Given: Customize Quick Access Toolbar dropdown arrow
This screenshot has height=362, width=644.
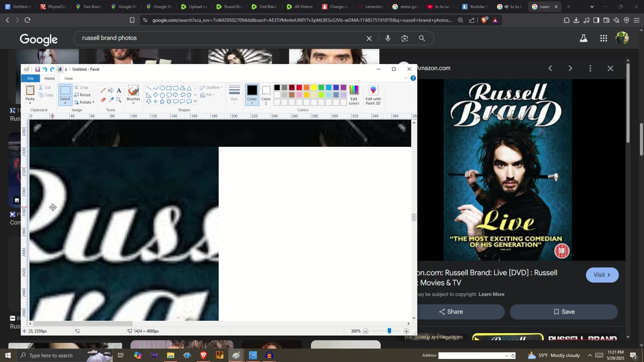Looking at the screenshot, I should (66, 69).
